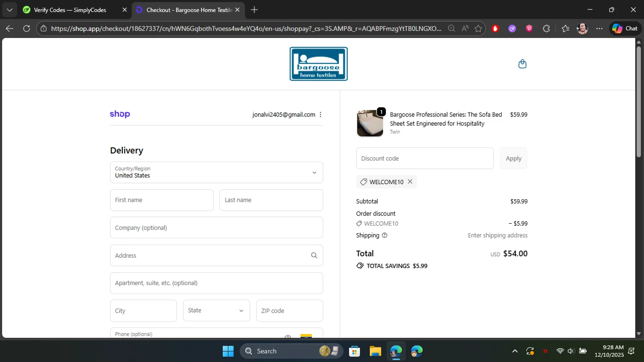Open the Favorites list icon
This screenshot has height=362, width=644.
pyautogui.click(x=565, y=28)
